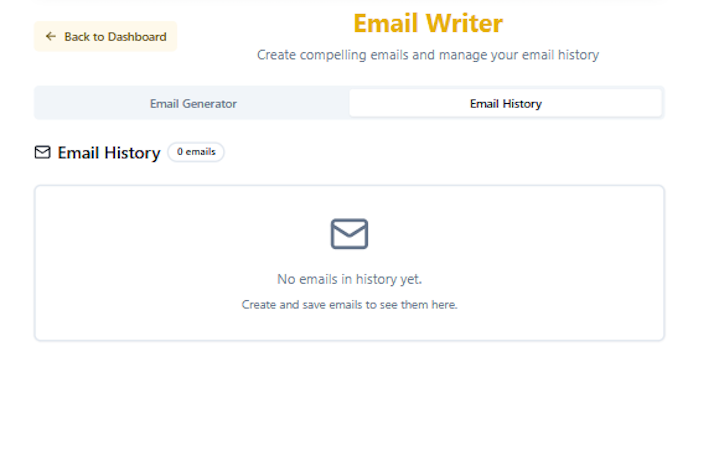
Task: Click the small envelope icon beside Email History heading
Action: click(x=42, y=152)
